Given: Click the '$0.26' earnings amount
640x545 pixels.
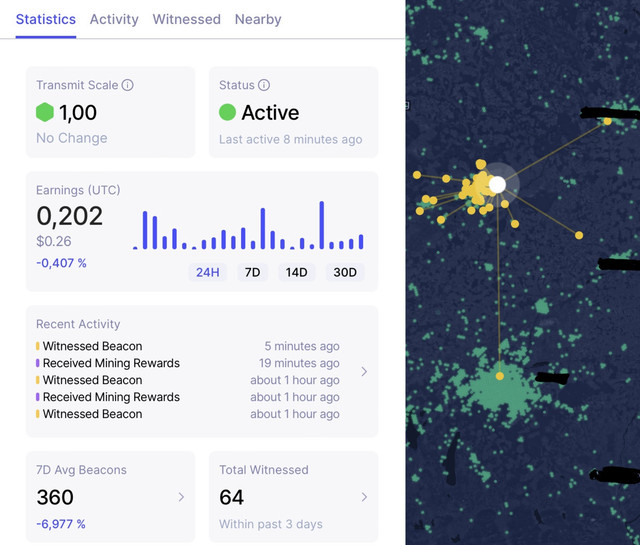Looking at the screenshot, I should 54,241.
